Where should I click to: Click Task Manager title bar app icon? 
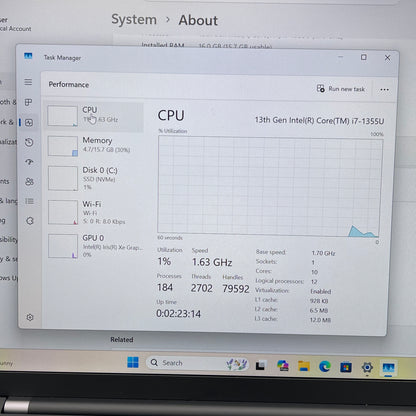pyautogui.click(x=28, y=56)
